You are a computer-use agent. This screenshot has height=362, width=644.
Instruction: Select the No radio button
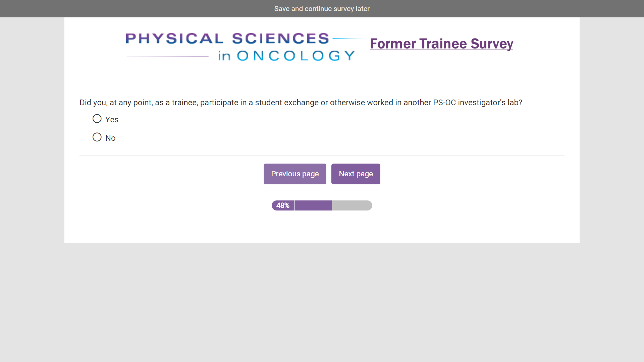click(x=97, y=137)
